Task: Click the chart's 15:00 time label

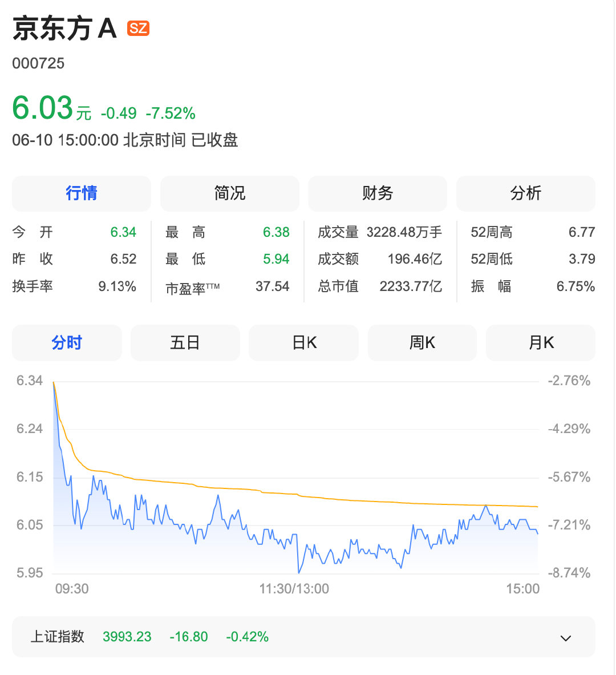Action: 522,588
